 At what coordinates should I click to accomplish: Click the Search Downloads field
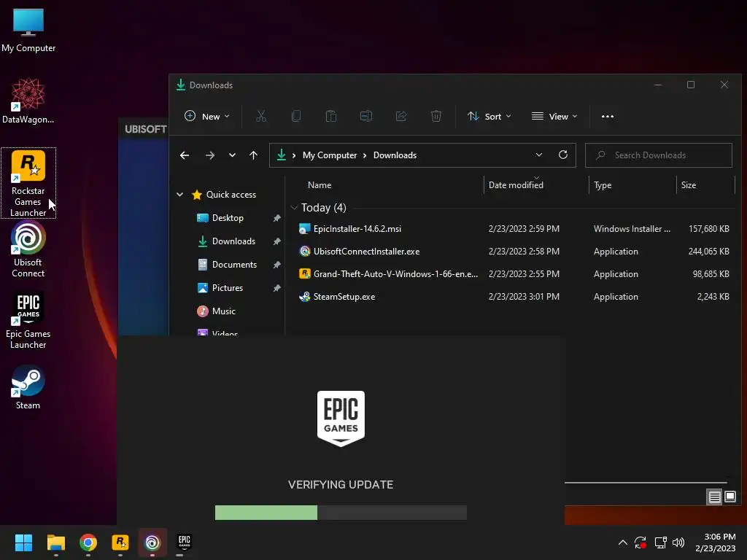(659, 155)
